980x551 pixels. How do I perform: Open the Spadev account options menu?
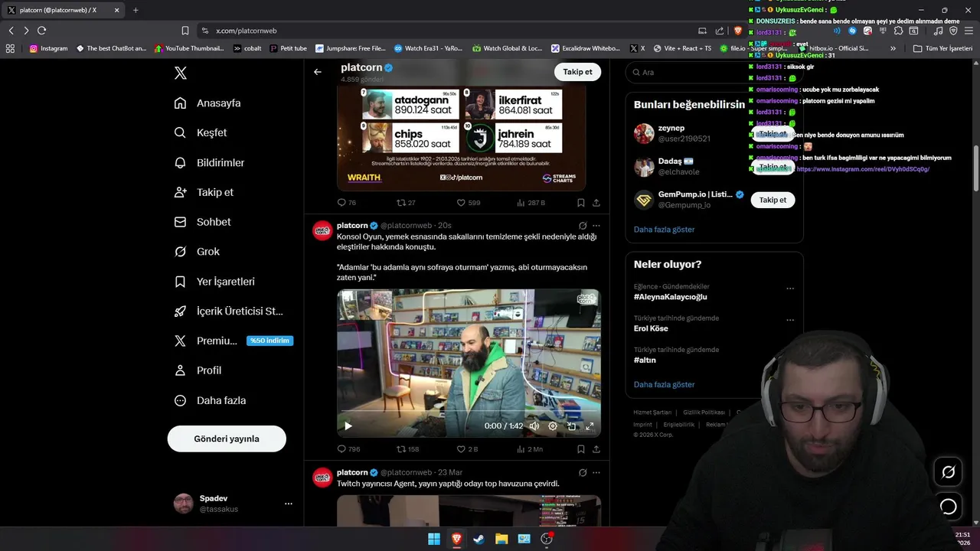click(289, 504)
